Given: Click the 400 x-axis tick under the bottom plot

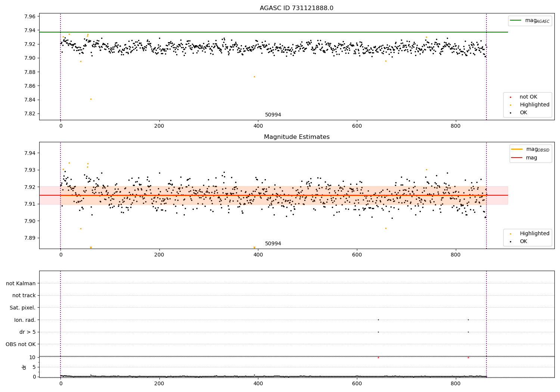Looking at the screenshot, I should 258,384.
